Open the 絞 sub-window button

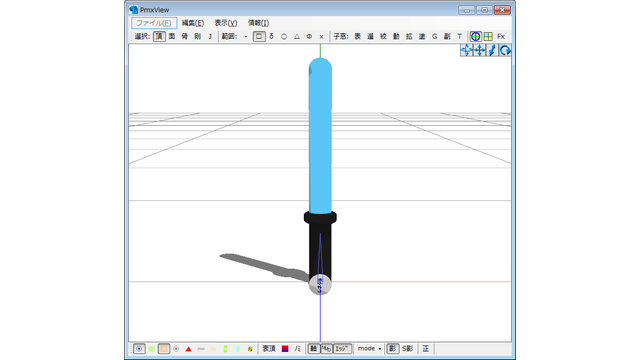click(x=383, y=36)
